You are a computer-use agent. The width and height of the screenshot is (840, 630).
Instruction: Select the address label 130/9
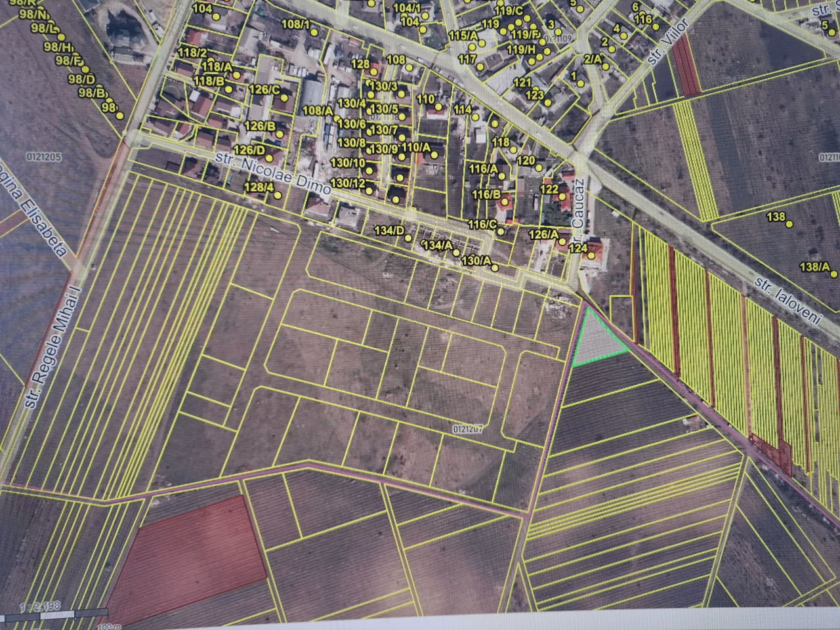pyautogui.click(x=385, y=149)
